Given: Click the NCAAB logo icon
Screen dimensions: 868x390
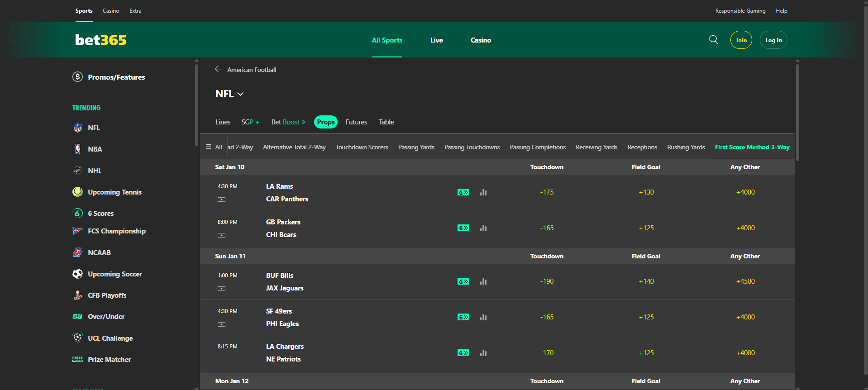Looking at the screenshot, I should [x=77, y=252].
